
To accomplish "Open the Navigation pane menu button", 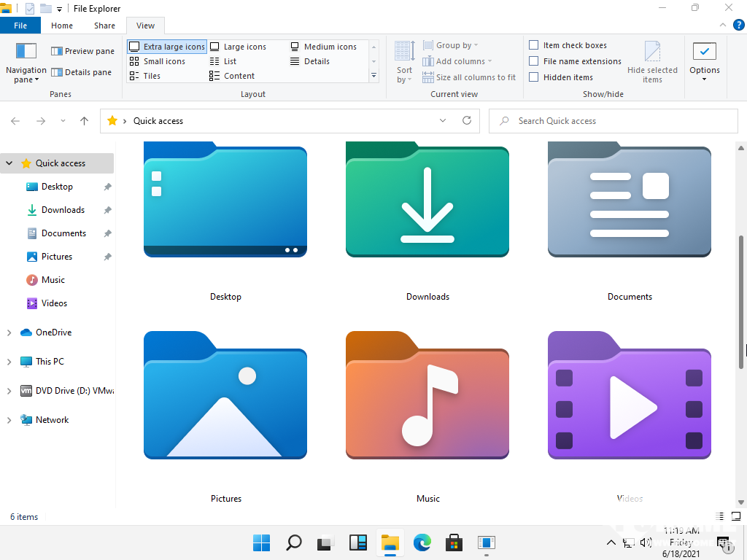I will (26, 63).
